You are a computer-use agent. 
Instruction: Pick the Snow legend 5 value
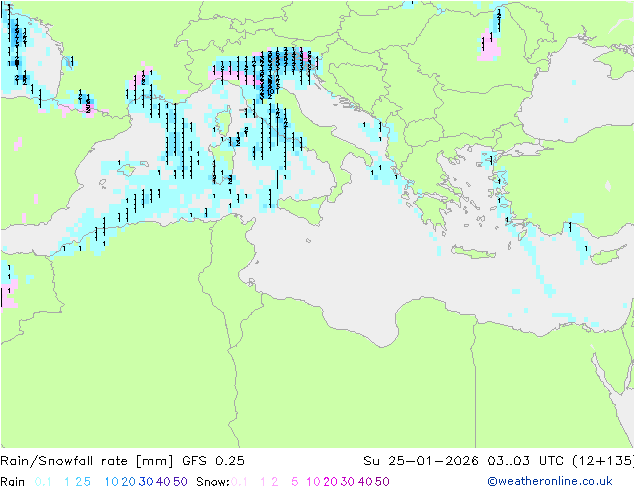pyautogui.click(x=295, y=482)
